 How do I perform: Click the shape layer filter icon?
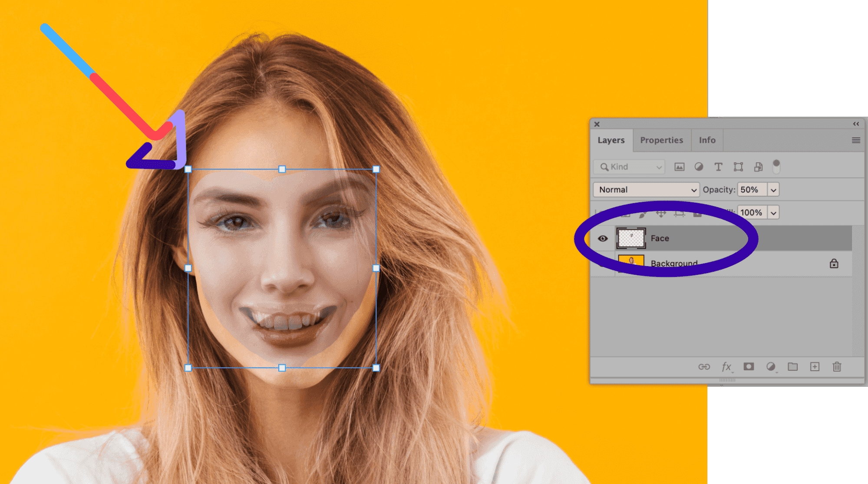(738, 167)
